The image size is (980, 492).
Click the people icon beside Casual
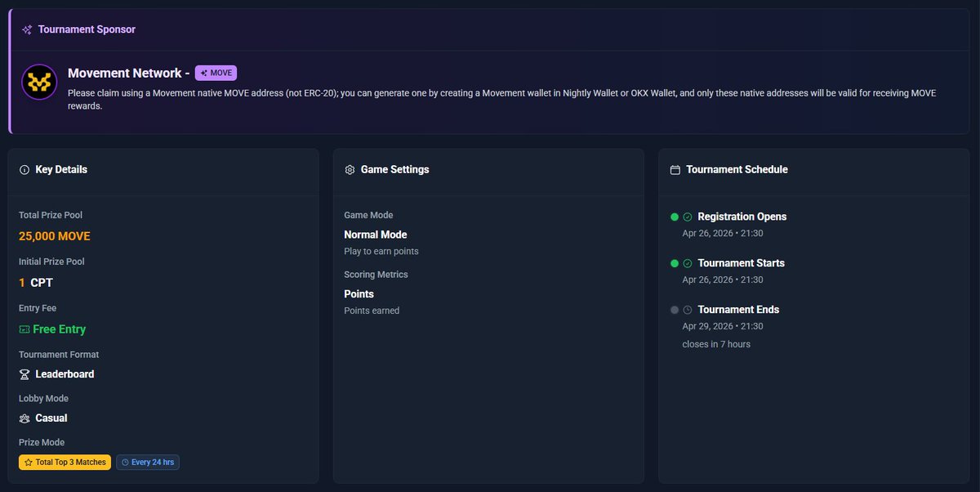(24, 418)
